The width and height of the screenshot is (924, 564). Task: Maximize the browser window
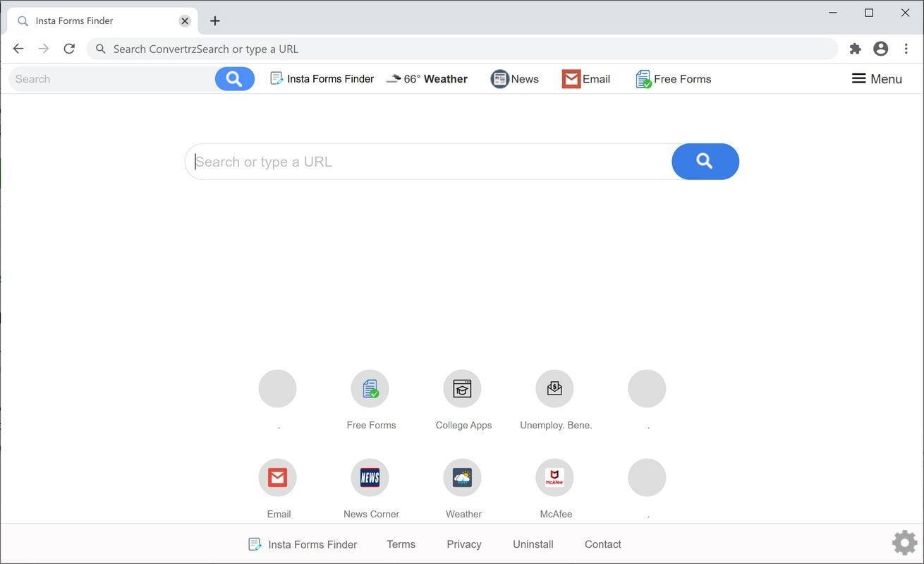[869, 13]
